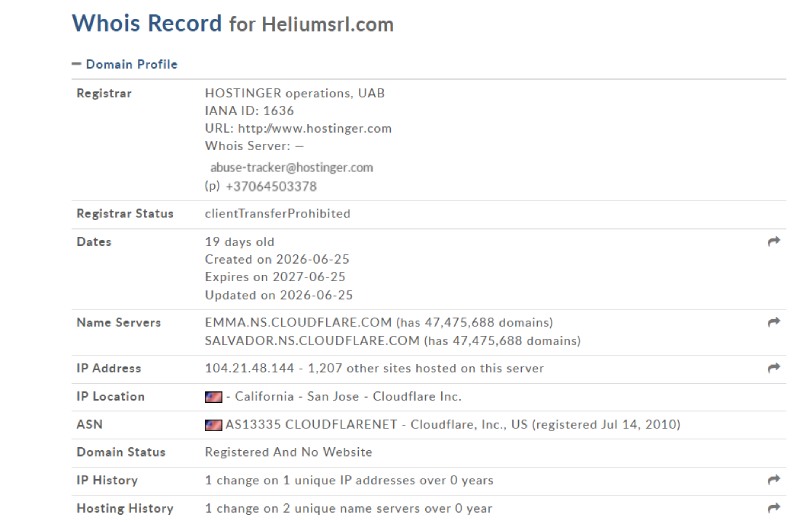
Task: Click the ASN row label
Action: (89, 425)
